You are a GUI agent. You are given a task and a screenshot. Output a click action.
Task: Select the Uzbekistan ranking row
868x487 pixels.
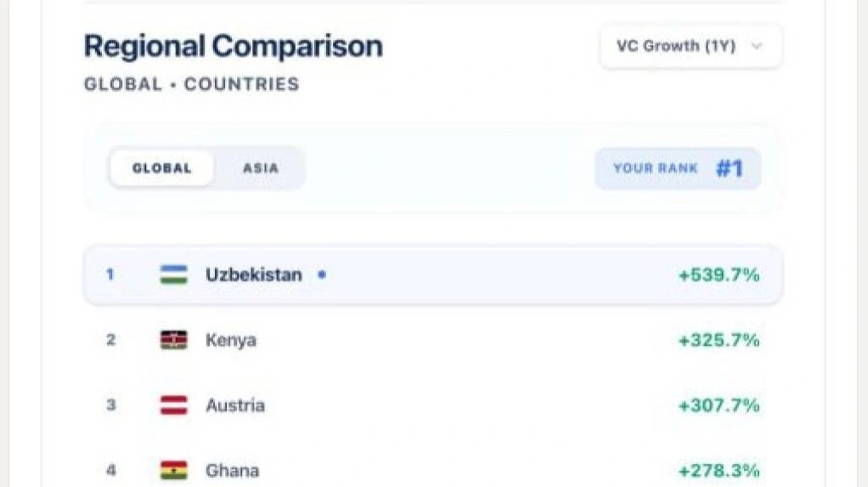[x=433, y=275]
